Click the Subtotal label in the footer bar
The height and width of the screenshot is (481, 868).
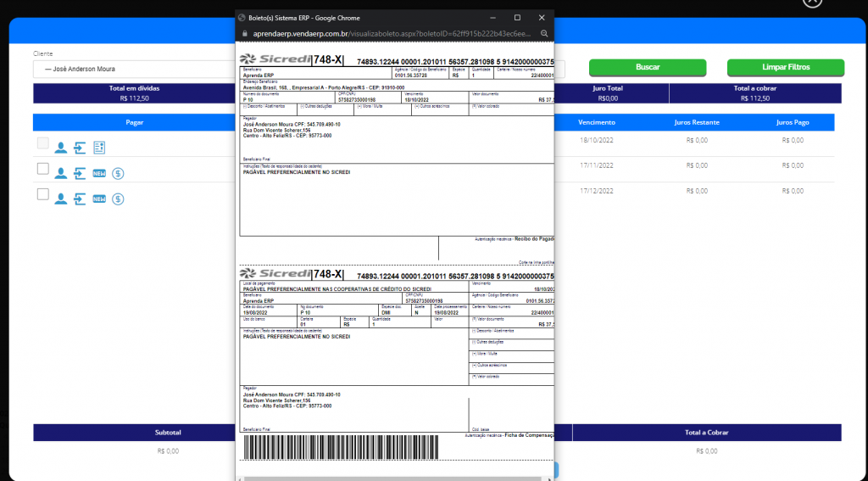coord(168,433)
